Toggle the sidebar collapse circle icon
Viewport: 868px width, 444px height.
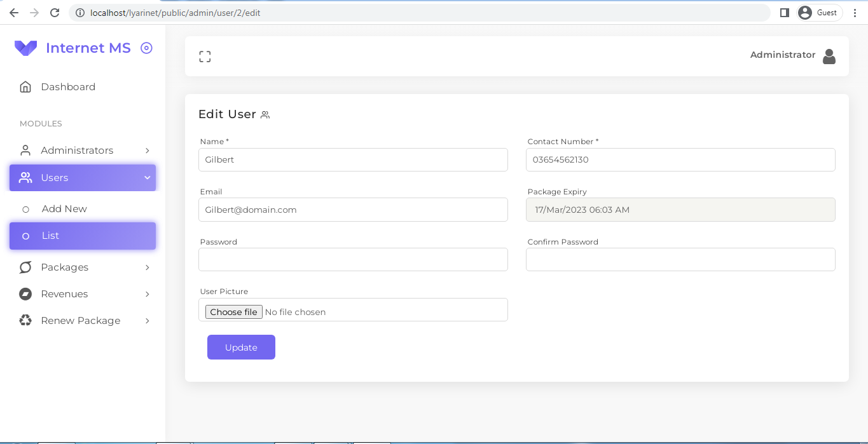click(x=146, y=48)
